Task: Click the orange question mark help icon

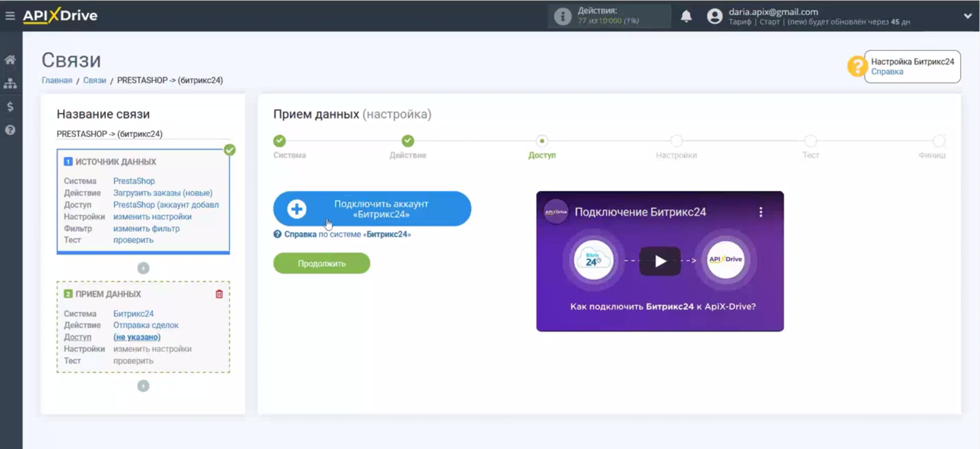Action: pyautogui.click(x=857, y=66)
